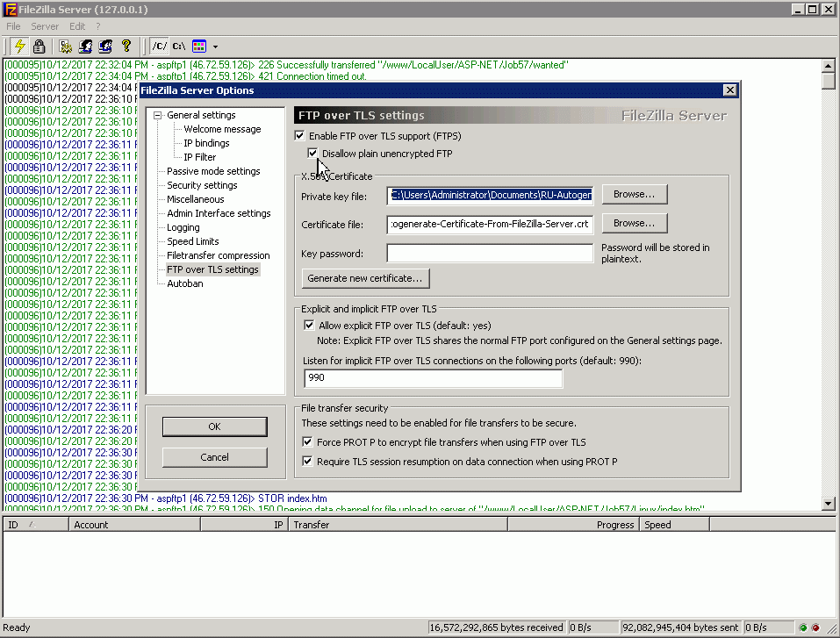Click the implicit TLS ports field 990
Image resolution: width=840 pixels, height=638 pixels.
(433, 378)
